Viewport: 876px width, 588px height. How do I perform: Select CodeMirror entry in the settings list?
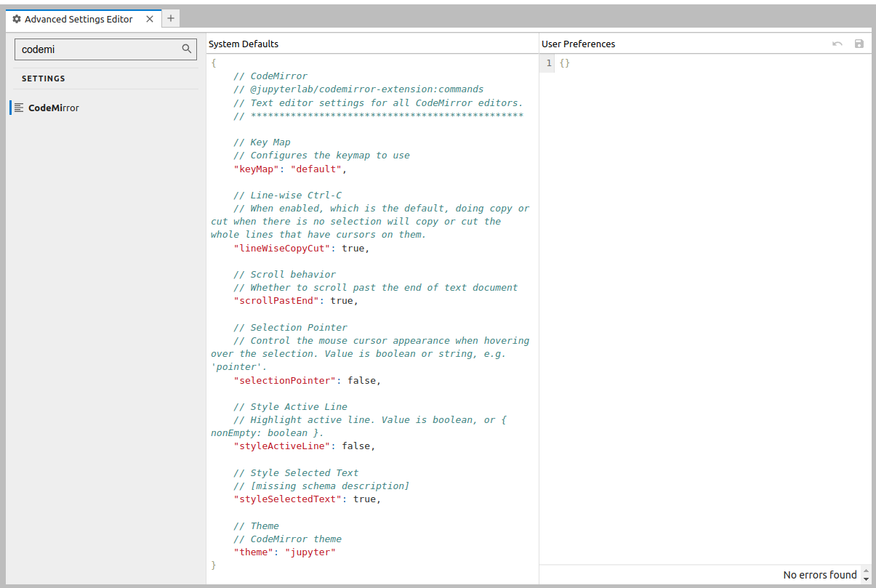pos(55,108)
